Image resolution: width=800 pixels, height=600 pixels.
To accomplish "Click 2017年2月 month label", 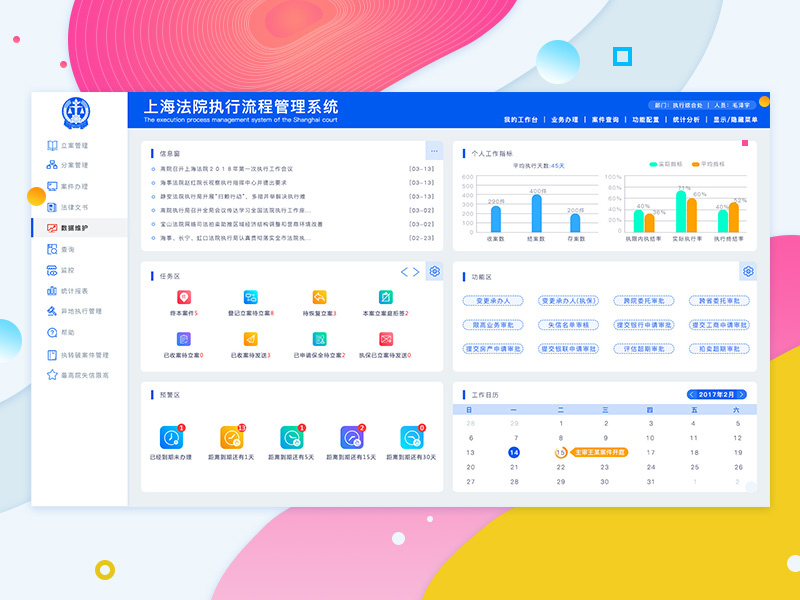I will [716, 394].
